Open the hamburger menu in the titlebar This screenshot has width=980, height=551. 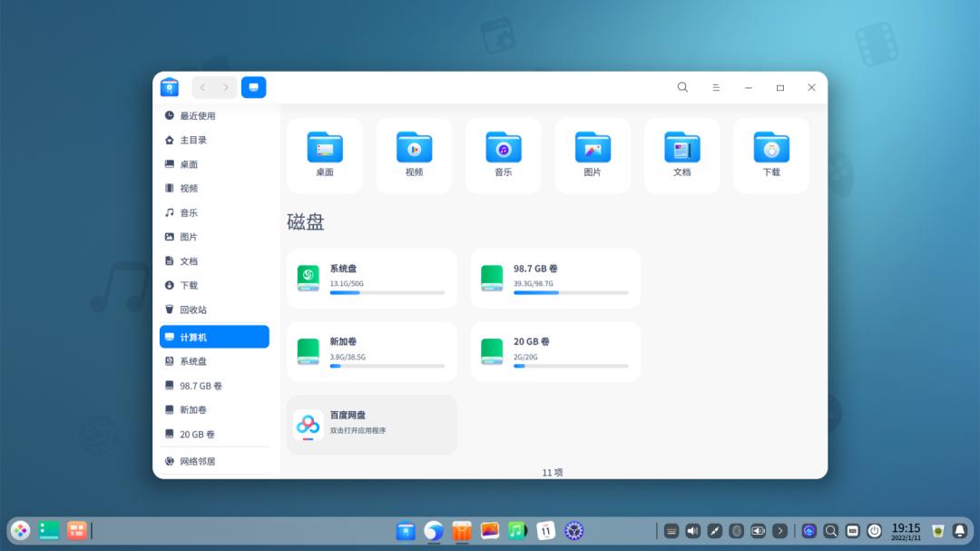(716, 87)
